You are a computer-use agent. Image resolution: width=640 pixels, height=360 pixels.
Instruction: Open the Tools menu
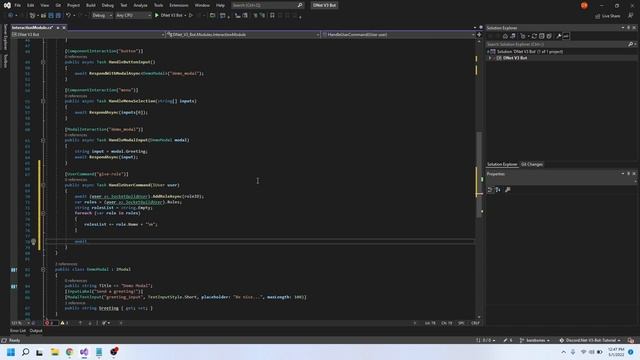coord(158,5)
